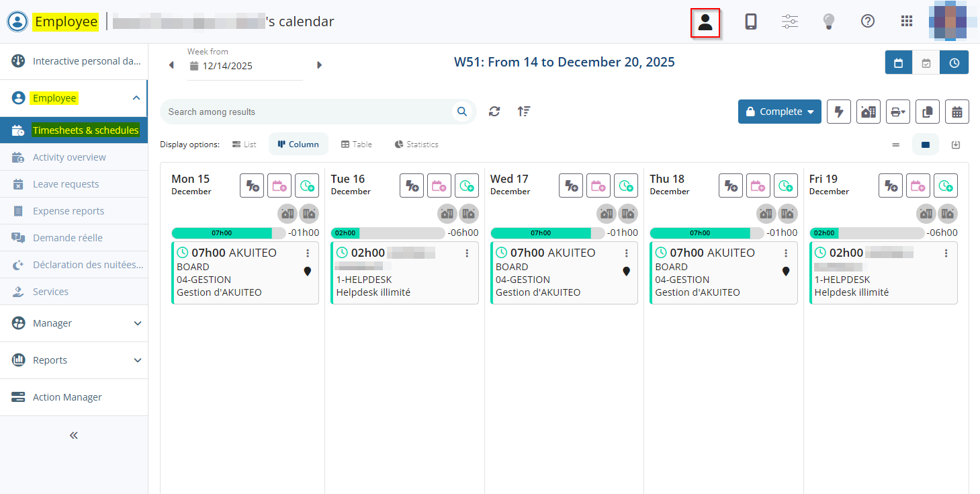Viewport: 980px width, 494px height.
Task: Open the Complete dropdown button
Action: 779,112
